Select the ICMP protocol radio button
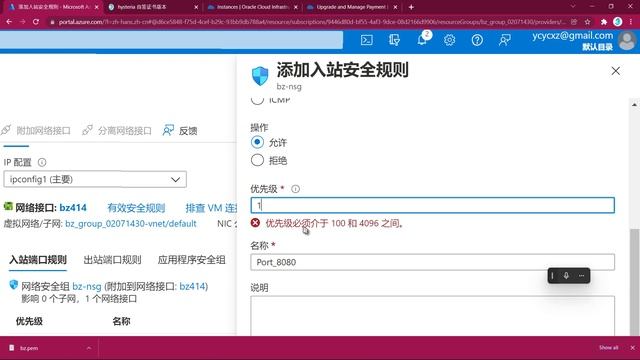The image size is (640, 360). (x=257, y=99)
